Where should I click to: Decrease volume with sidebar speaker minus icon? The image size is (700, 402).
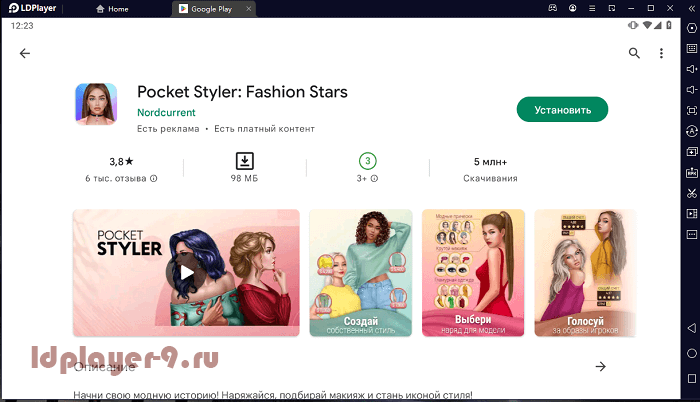(x=692, y=90)
